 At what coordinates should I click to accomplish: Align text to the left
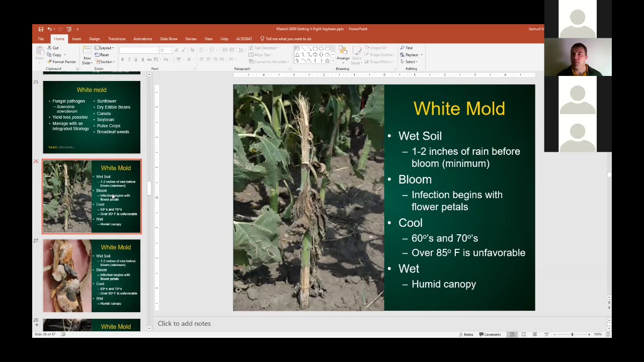pos(202,59)
